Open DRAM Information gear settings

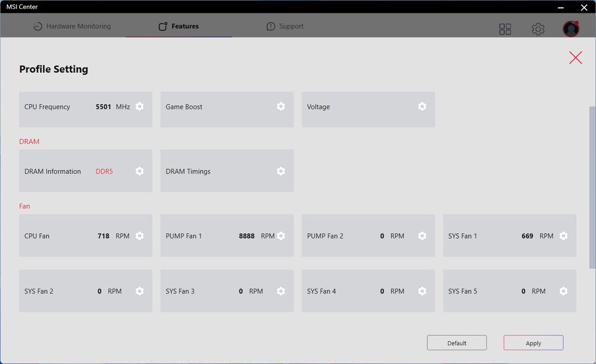pos(140,171)
